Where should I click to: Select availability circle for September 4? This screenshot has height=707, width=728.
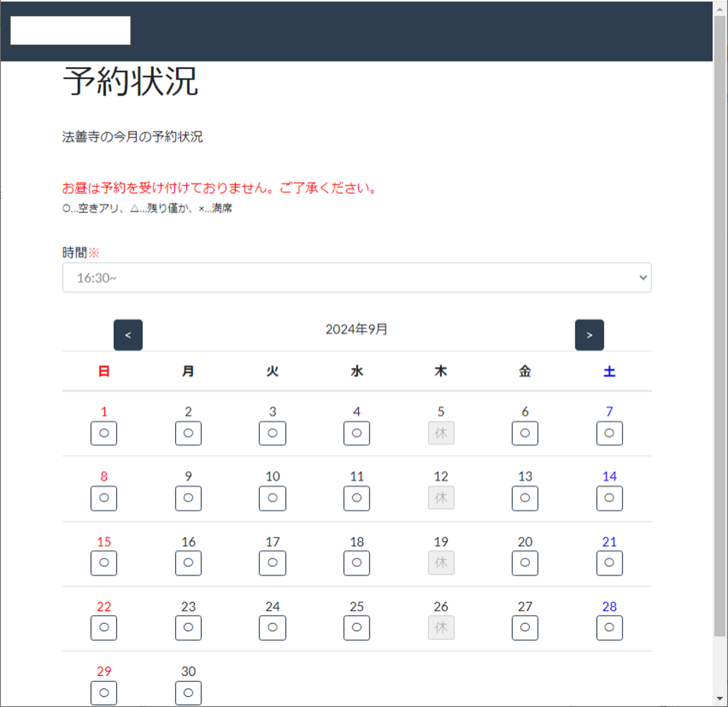pyautogui.click(x=357, y=433)
